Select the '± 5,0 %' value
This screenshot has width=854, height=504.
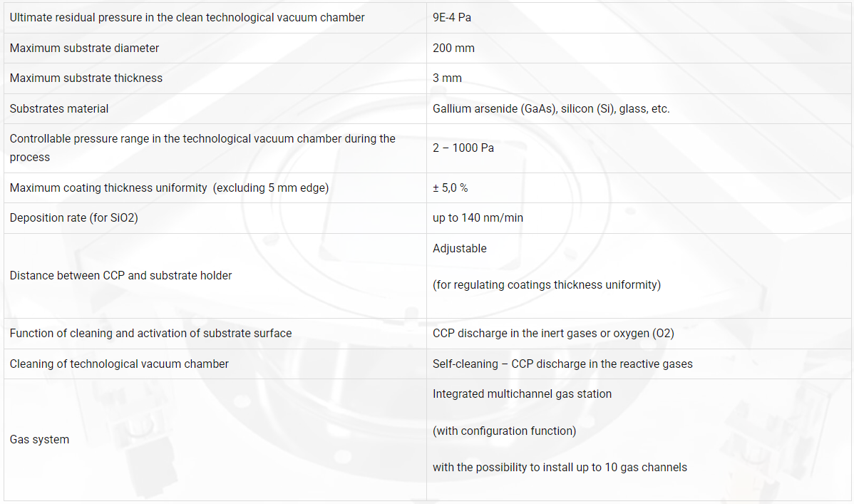click(450, 187)
